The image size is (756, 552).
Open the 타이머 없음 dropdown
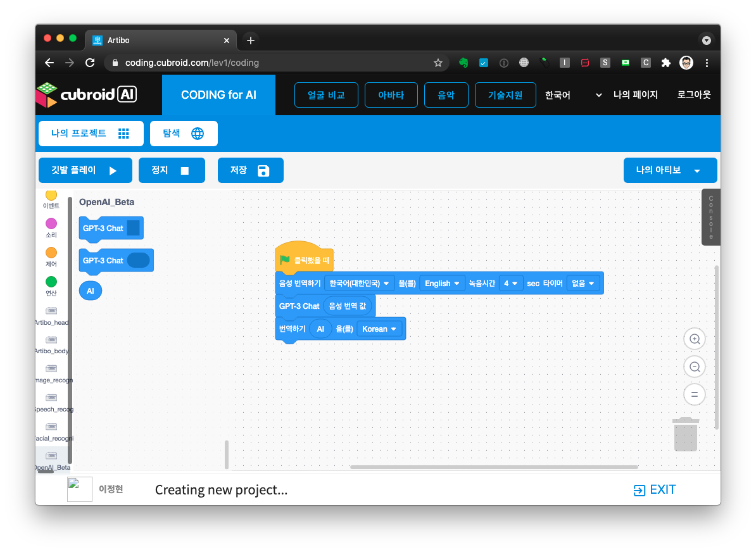pos(583,284)
